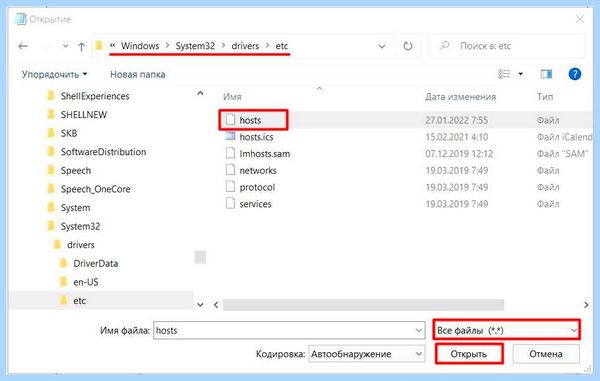This screenshot has width=600, height=381.
Task: Change view layout icon
Action: [504, 74]
